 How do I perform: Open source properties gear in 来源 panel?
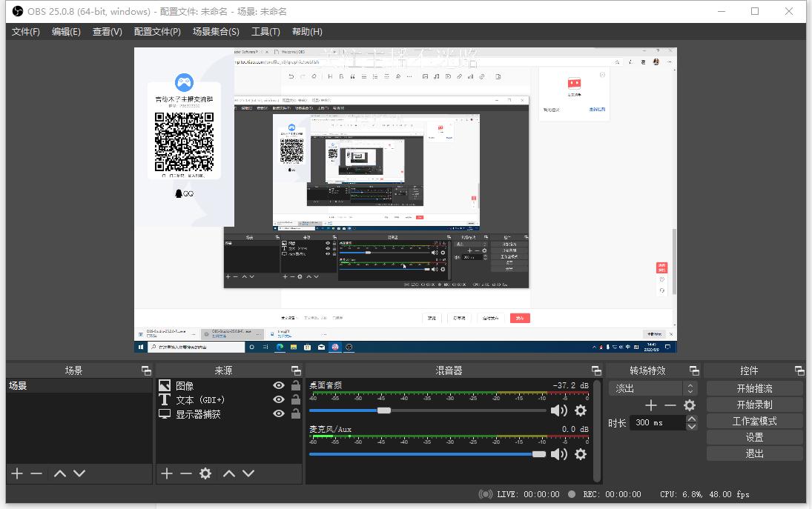[205, 473]
